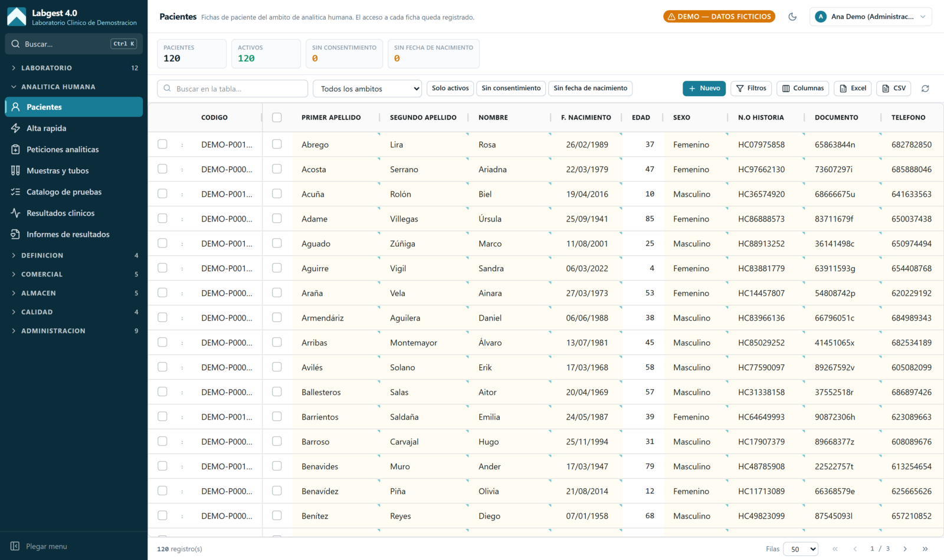This screenshot has width=944, height=560.
Task: Expand the Almacen menu section
Action: pyautogui.click(x=74, y=293)
